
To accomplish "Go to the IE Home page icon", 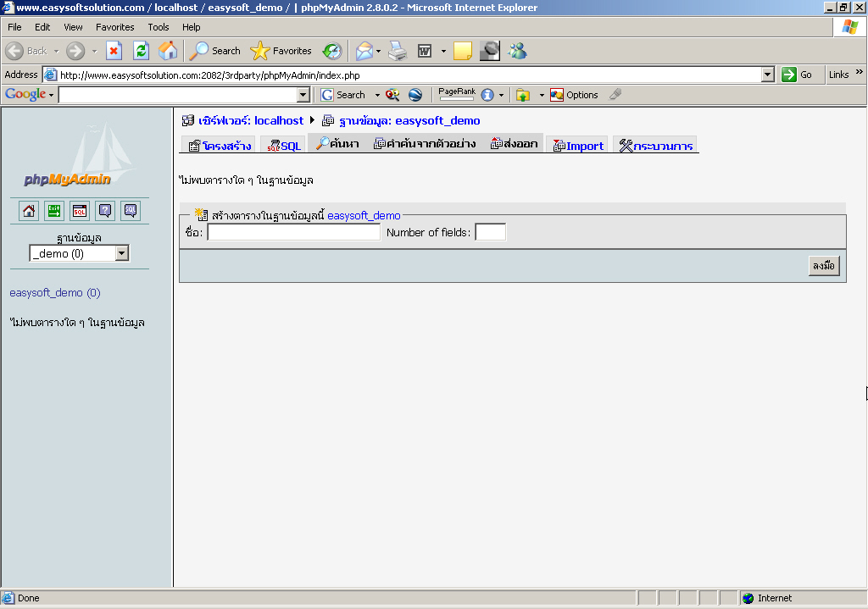I will [x=168, y=51].
